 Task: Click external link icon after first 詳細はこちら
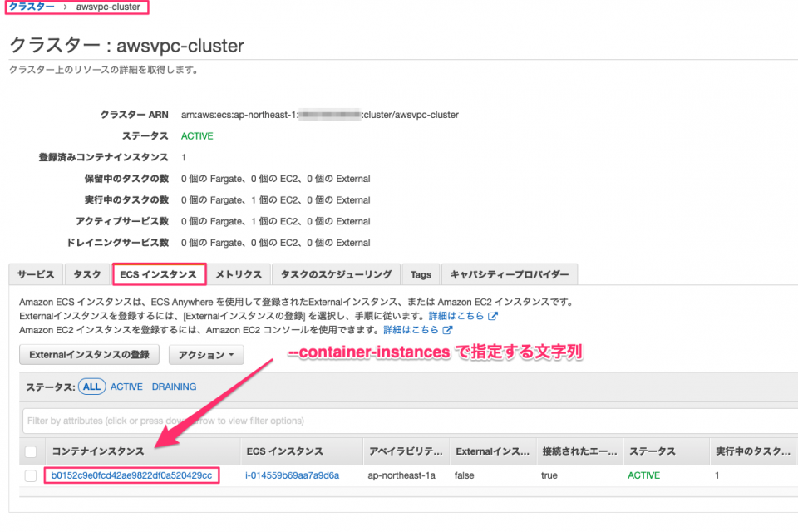(492, 315)
